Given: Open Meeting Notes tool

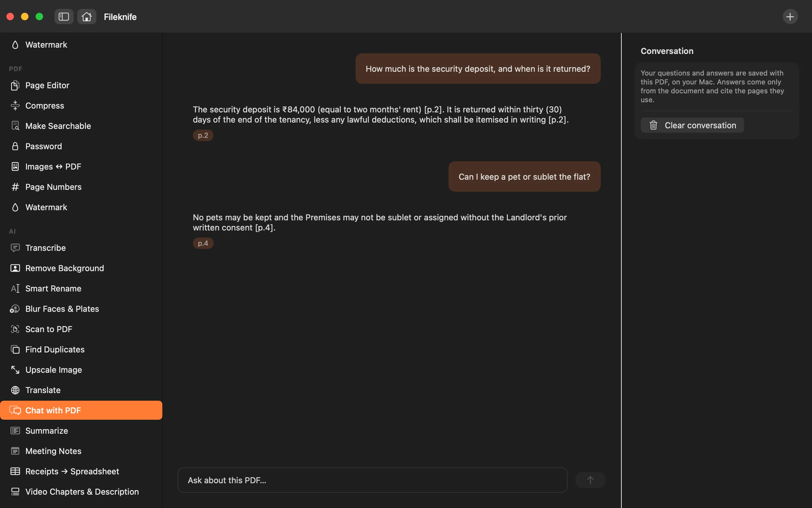Looking at the screenshot, I should (81, 451).
